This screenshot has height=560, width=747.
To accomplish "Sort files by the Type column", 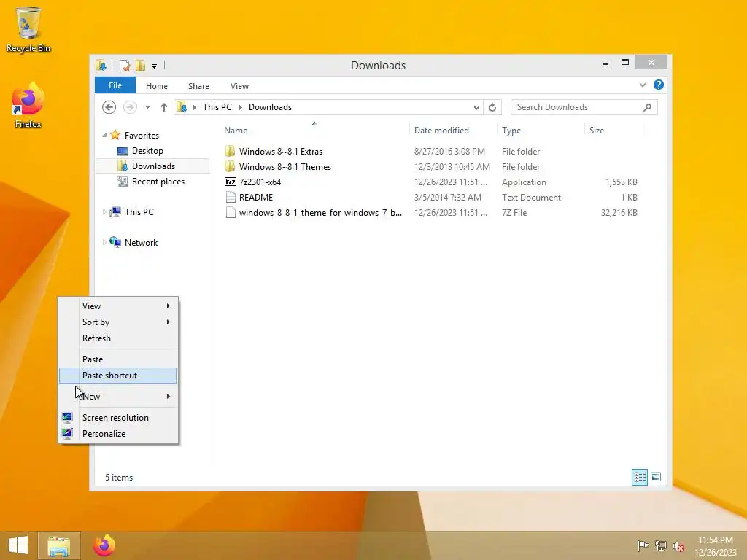I will coord(541,130).
